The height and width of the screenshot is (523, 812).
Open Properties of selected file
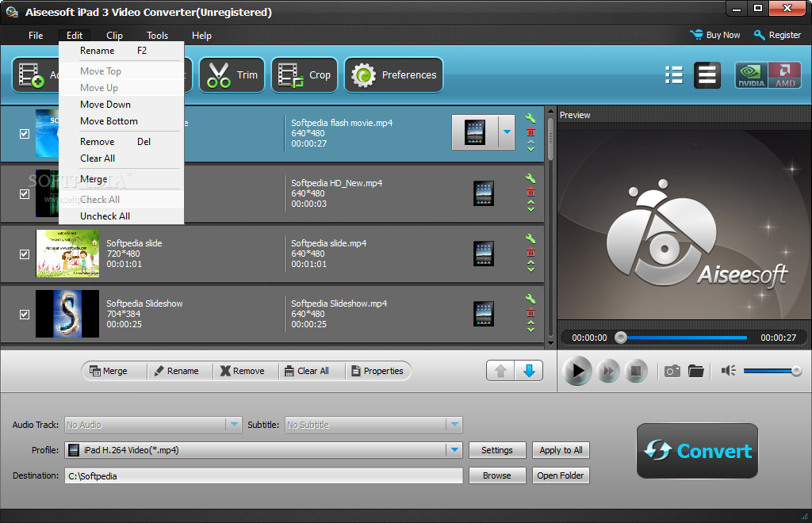click(377, 371)
